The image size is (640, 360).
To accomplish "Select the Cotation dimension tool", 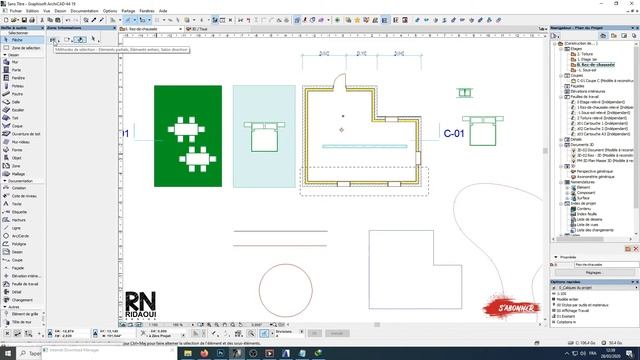I will pos(22,188).
